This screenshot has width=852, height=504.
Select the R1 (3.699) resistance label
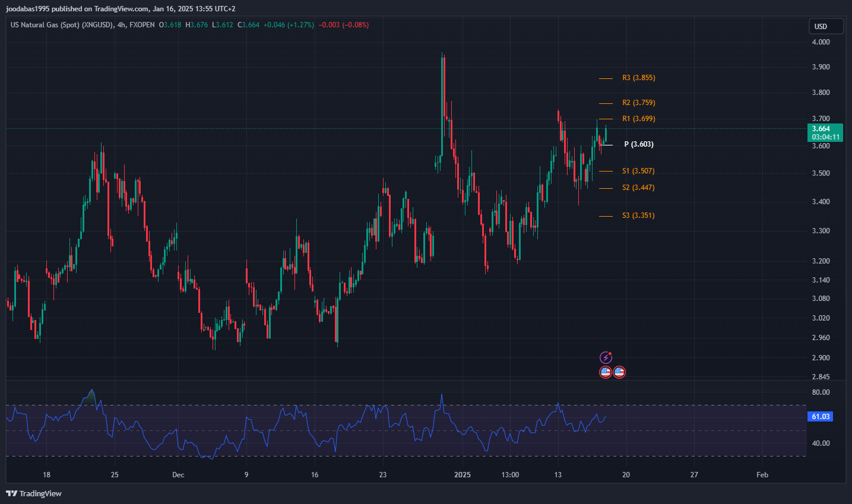[x=638, y=119]
